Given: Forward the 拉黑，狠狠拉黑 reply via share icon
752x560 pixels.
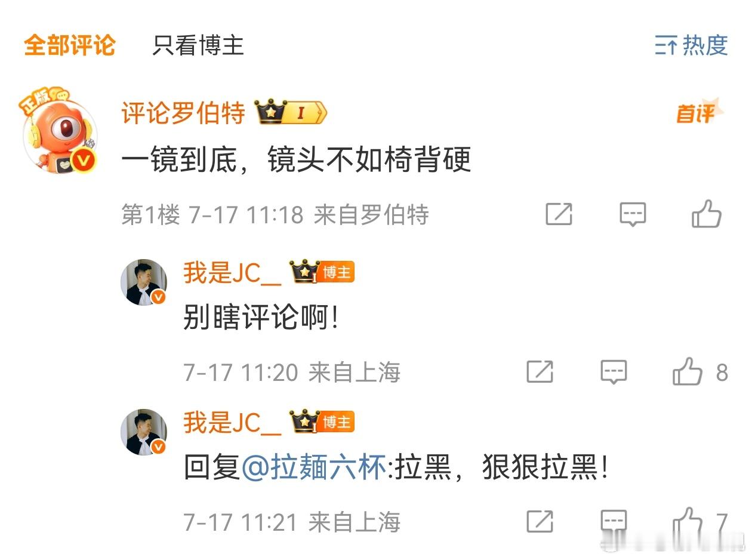Looking at the screenshot, I should (x=540, y=522).
